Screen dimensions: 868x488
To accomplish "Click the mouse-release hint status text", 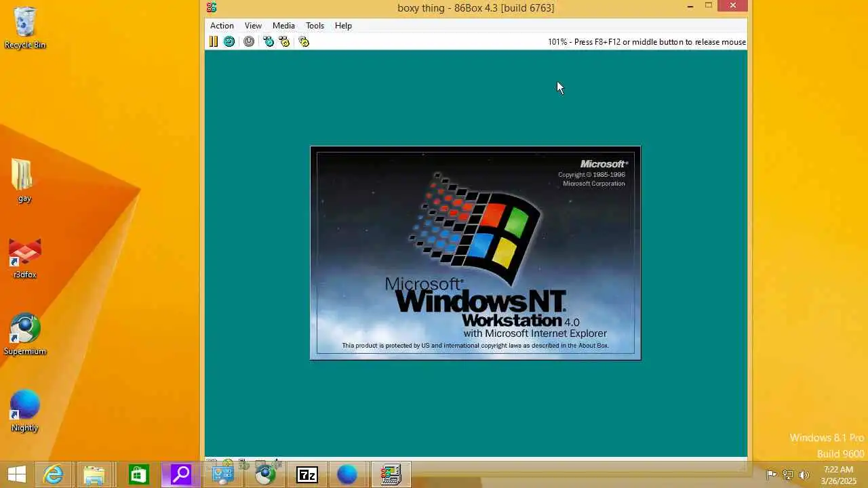I will tap(647, 42).
